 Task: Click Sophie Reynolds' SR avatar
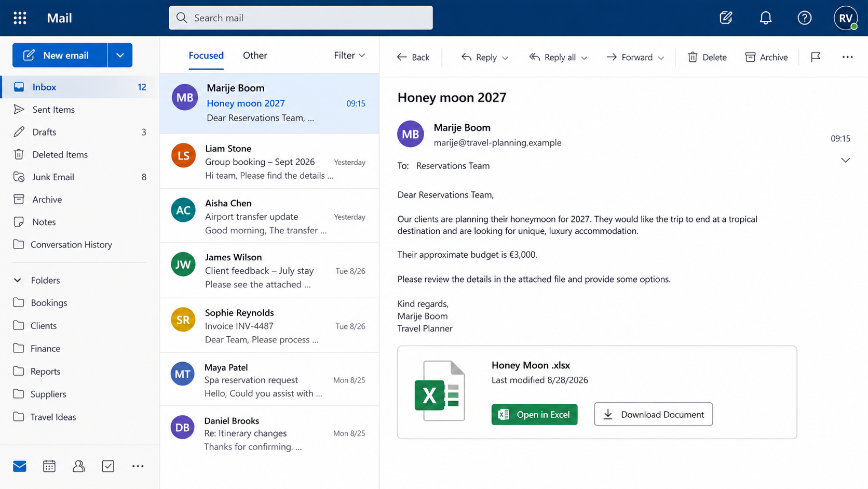point(183,320)
